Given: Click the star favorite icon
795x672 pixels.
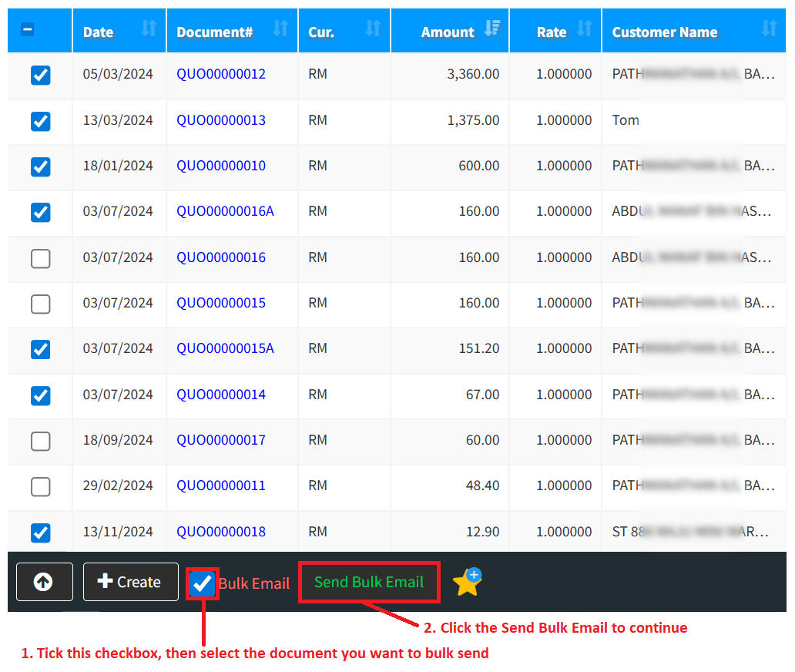Looking at the screenshot, I should pos(467,582).
